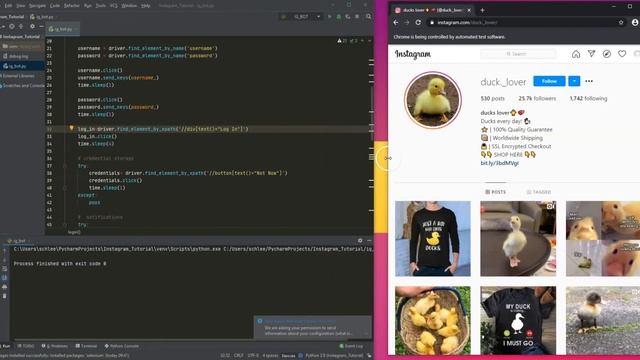Open a new Chrome tab
640x360 pixels.
click(x=482, y=10)
